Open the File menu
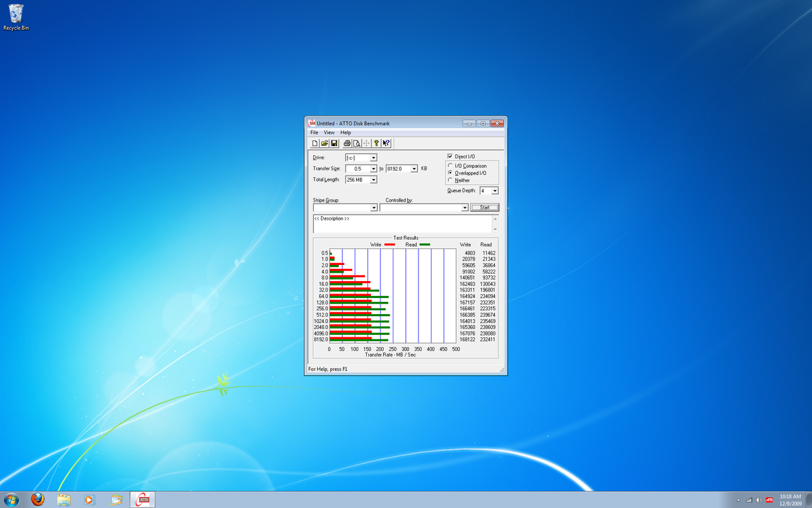Screen dimensions: 812x508 pyautogui.click(x=315, y=132)
